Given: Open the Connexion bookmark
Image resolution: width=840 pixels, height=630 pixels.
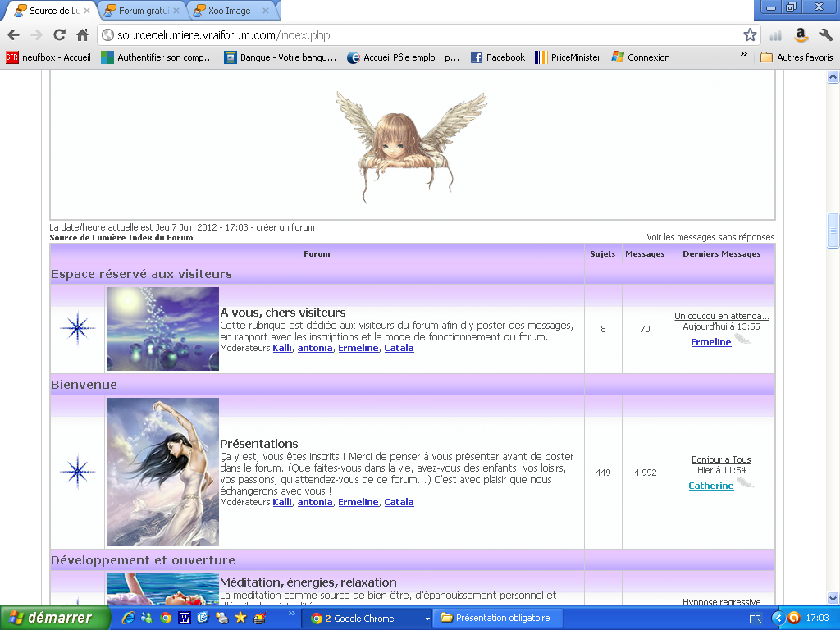Looking at the screenshot, I should [x=641, y=57].
